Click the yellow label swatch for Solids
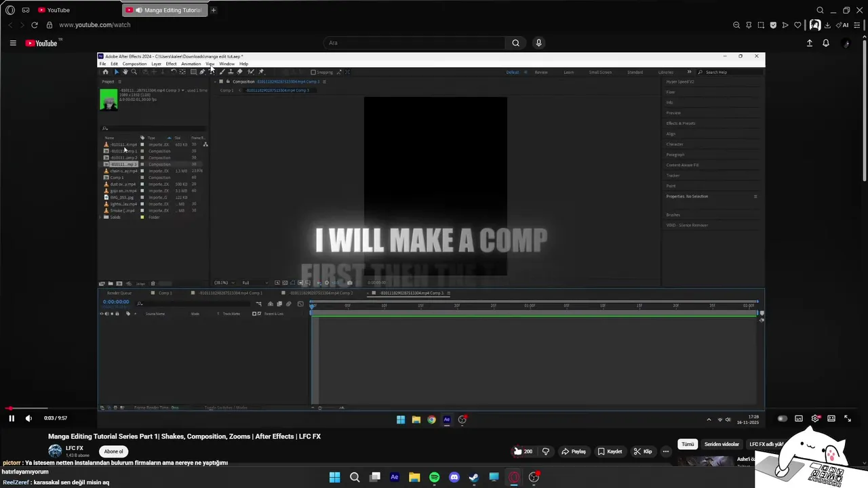Viewport: 868px width, 488px height. coord(142,217)
